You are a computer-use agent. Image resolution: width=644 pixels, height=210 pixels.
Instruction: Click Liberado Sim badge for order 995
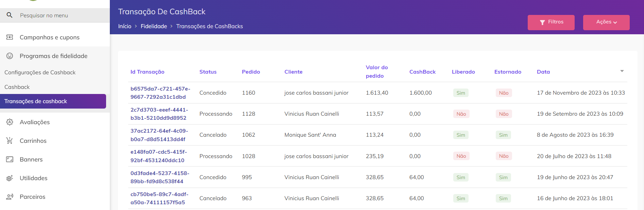pos(461,177)
